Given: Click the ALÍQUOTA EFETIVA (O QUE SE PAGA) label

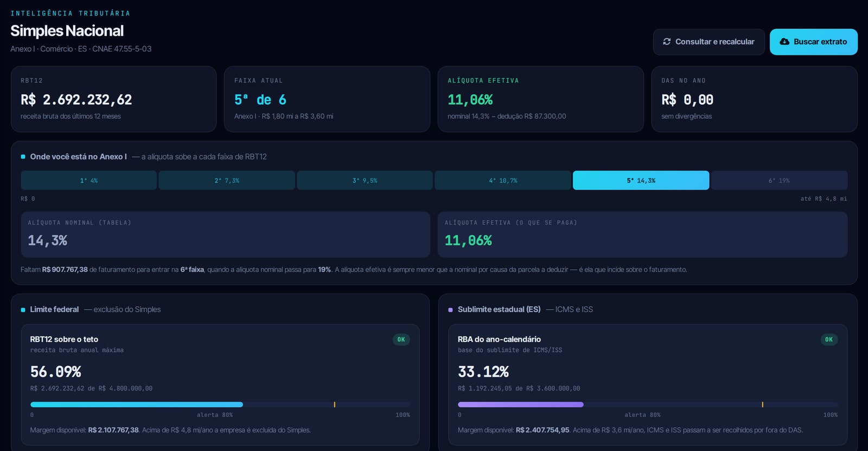Looking at the screenshot, I should click(511, 223).
